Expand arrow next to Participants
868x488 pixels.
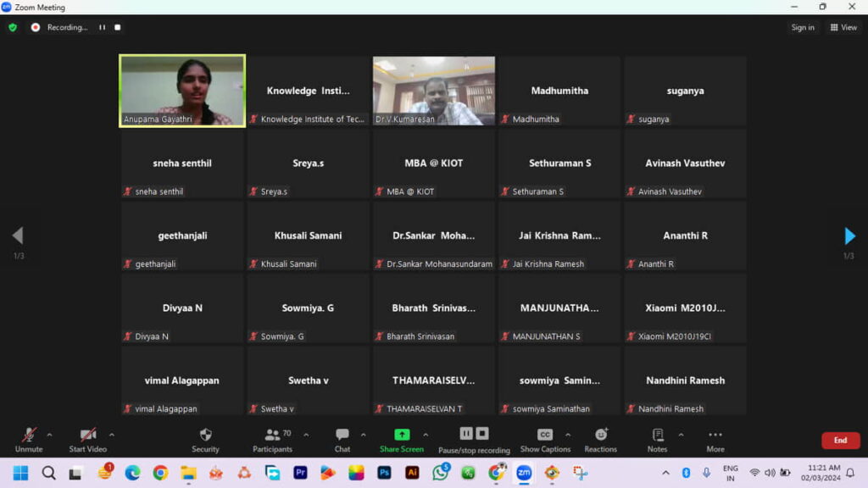point(306,435)
